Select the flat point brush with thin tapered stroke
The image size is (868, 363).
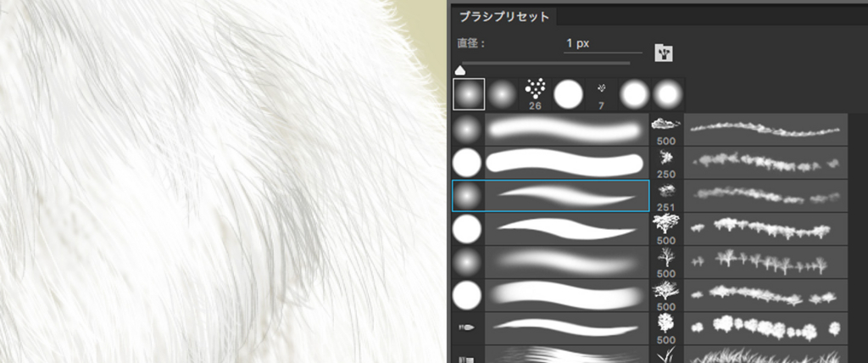pyautogui.click(x=551, y=328)
